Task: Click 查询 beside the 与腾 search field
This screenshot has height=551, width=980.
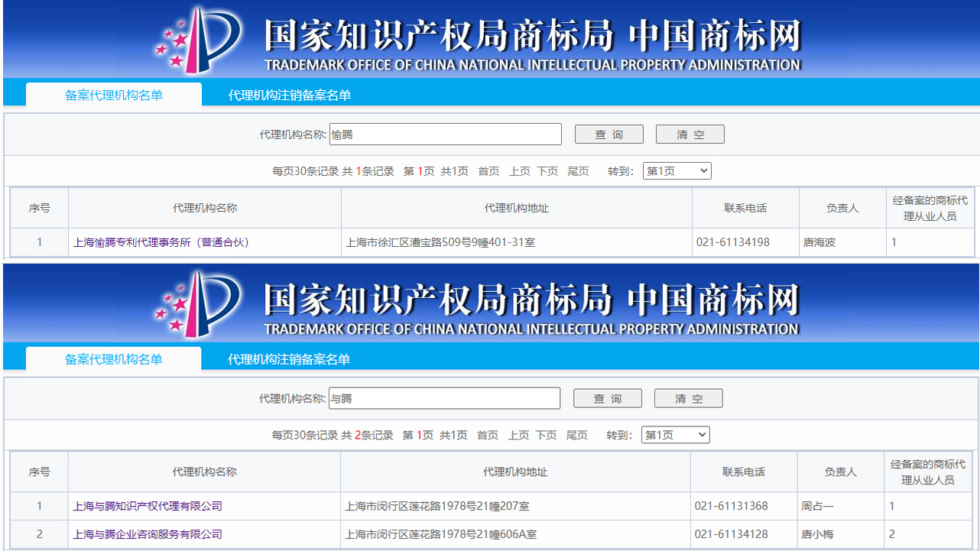Action: (608, 399)
